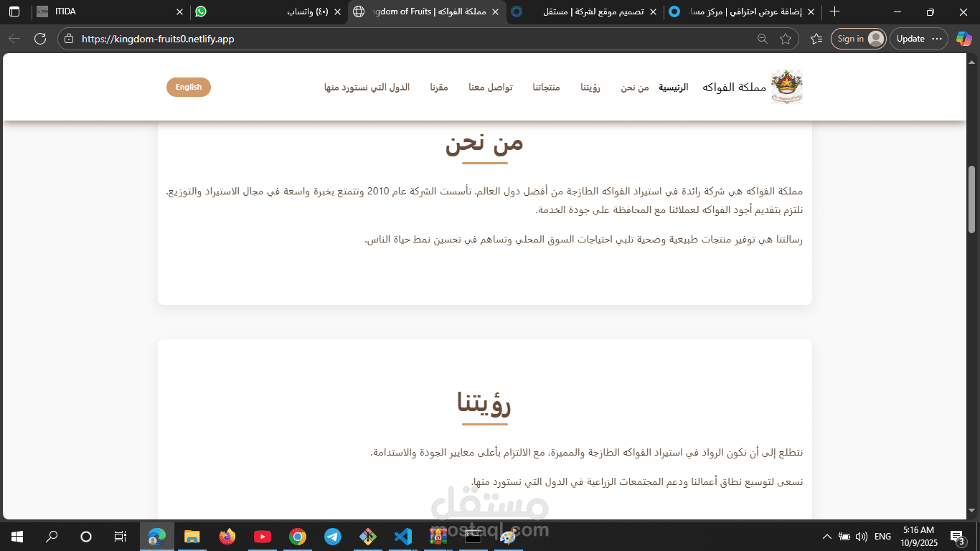This screenshot has width=980, height=551.
Task: Show hidden system tray icons
Action: coord(826,537)
